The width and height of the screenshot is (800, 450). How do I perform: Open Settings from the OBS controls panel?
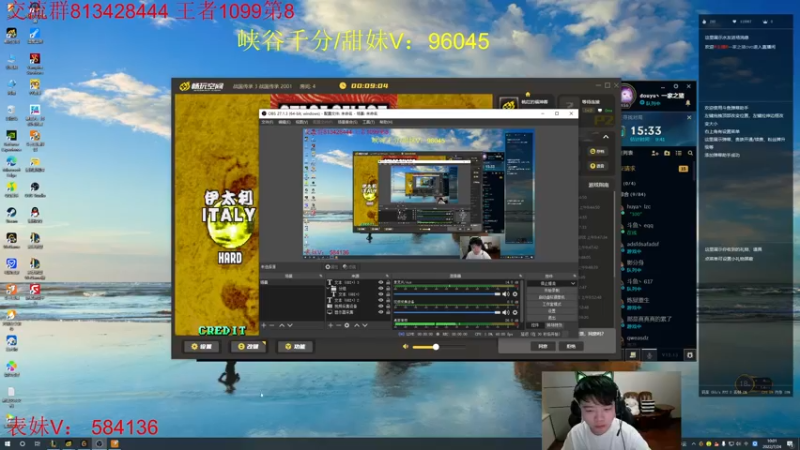coord(552,310)
